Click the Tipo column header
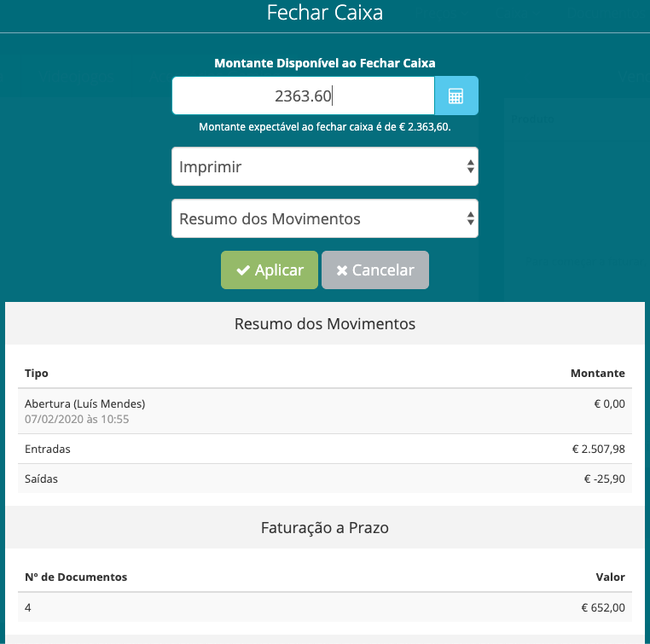Screen dimensions: 650x644 37,374
